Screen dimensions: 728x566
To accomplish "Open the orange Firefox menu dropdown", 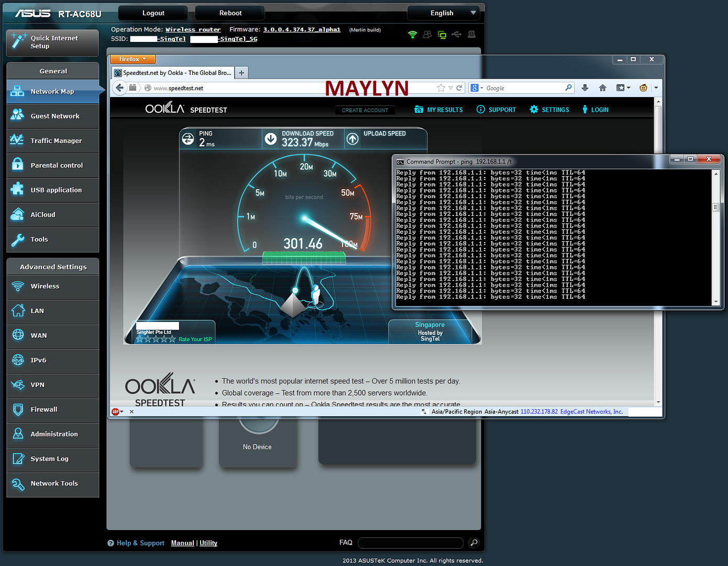I will [x=133, y=59].
